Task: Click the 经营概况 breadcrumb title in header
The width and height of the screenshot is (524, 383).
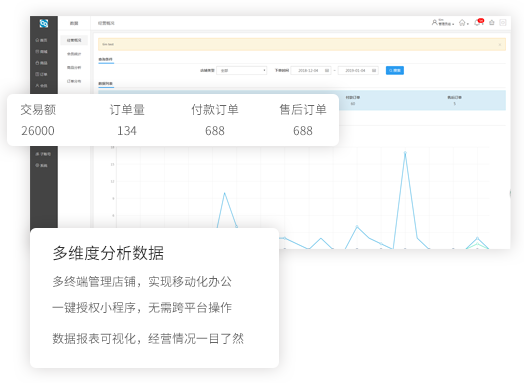Action: pos(106,23)
